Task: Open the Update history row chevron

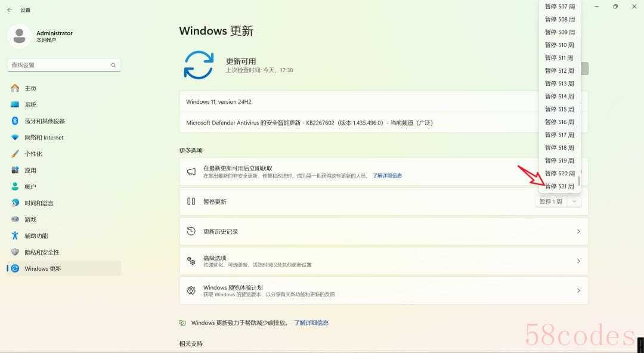Action: click(578, 231)
